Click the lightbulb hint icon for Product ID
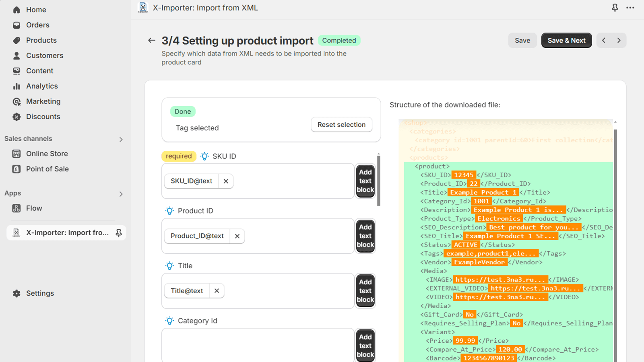This screenshot has height=362, width=644. click(x=169, y=211)
